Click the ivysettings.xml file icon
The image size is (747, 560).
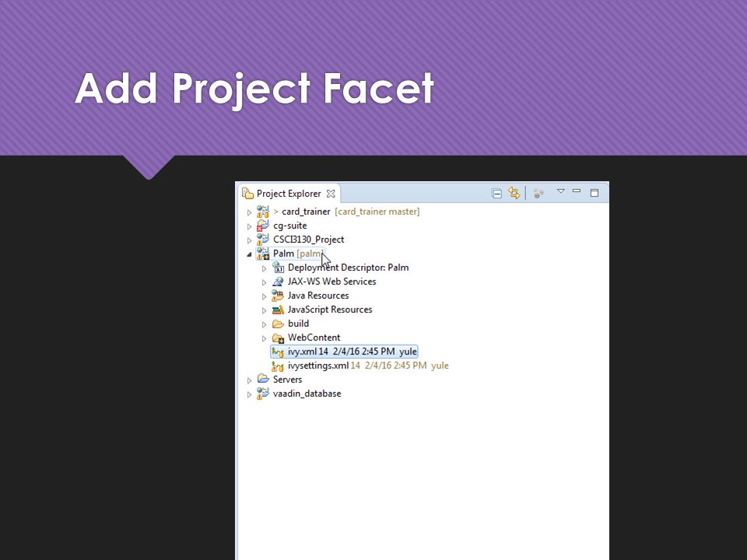pos(278,366)
